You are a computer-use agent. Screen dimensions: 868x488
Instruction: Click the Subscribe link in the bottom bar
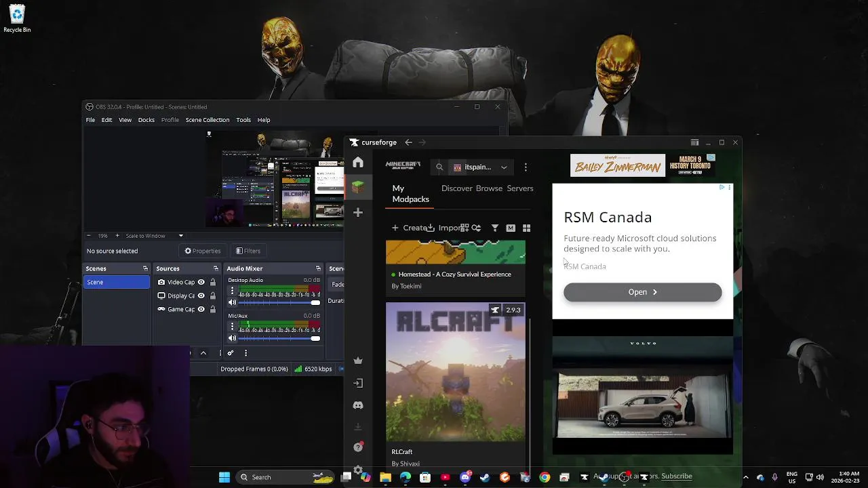click(677, 476)
